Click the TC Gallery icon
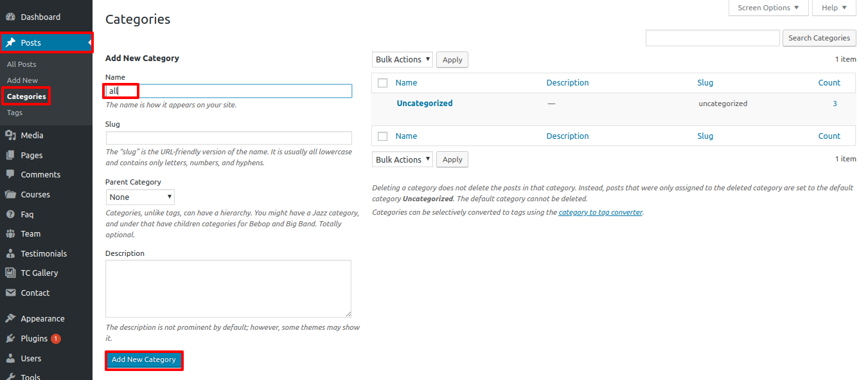Screen dimensions: 868x380 pos(10,273)
